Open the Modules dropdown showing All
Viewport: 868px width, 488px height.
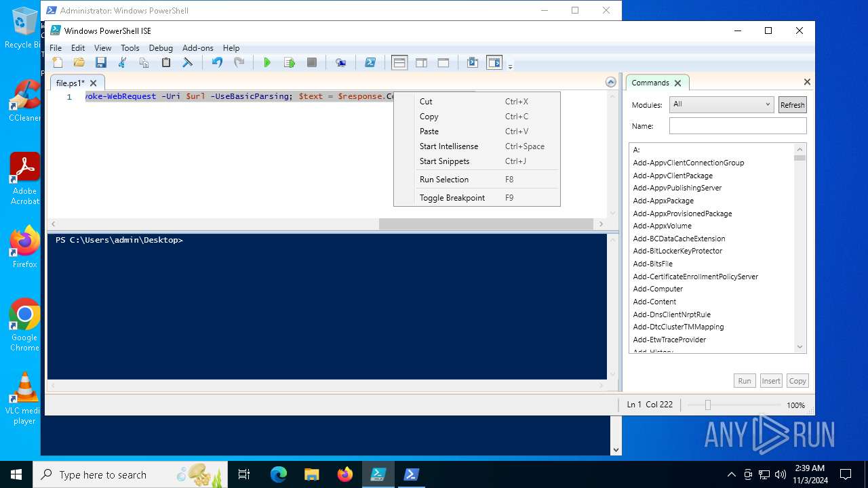click(x=721, y=104)
